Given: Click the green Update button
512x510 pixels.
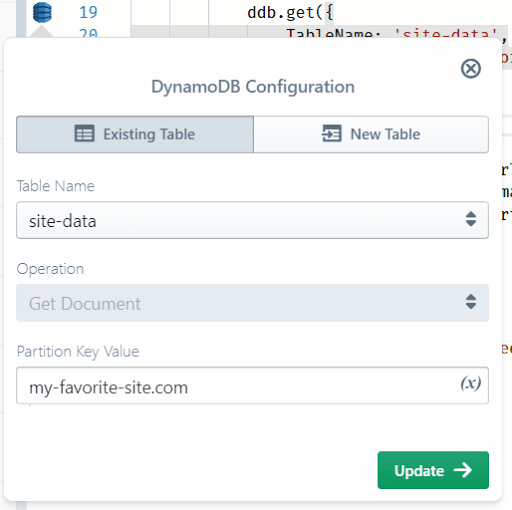Looking at the screenshot, I should (x=433, y=470).
